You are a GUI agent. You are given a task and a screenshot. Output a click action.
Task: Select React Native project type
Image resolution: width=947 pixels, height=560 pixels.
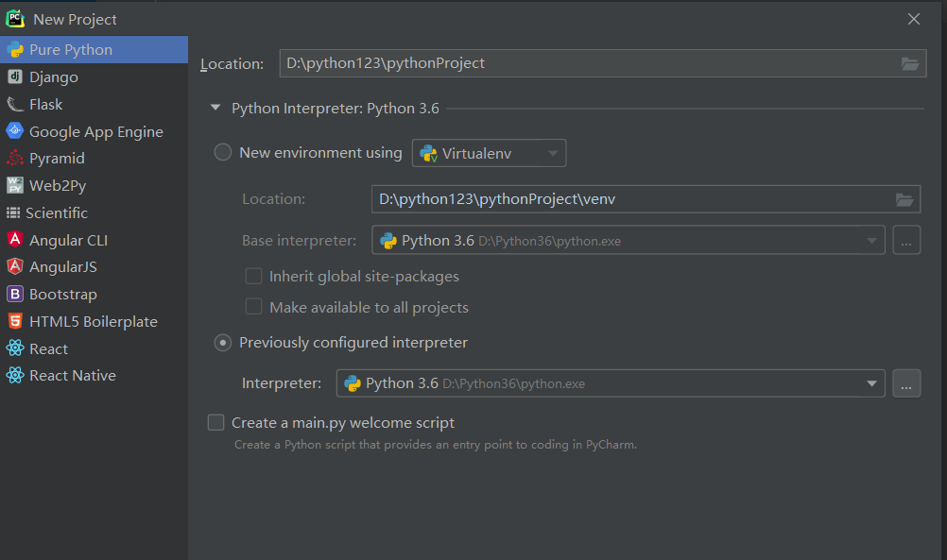pos(72,376)
